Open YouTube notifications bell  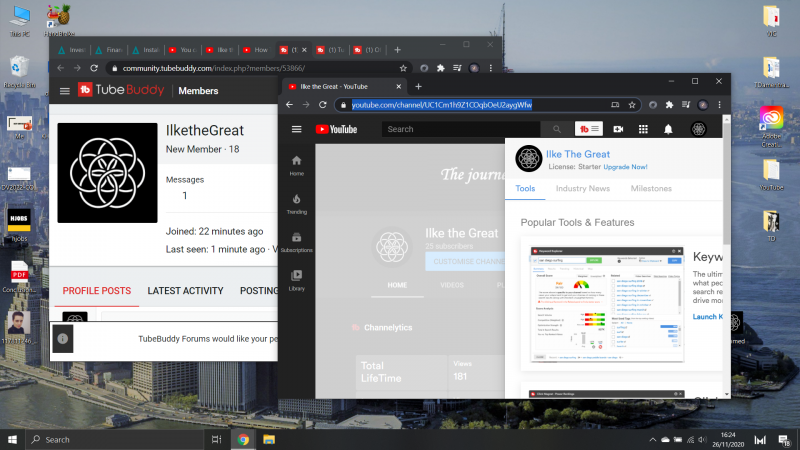pyautogui.click(x=668, y=129)
